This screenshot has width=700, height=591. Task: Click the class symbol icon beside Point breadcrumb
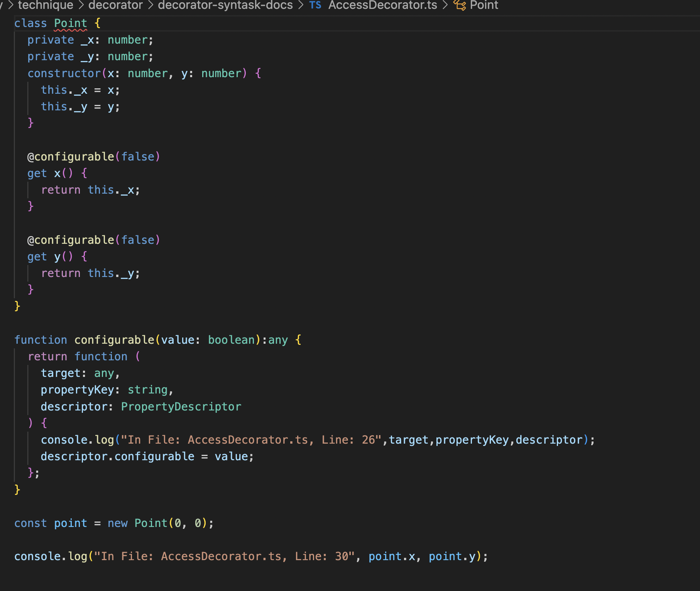point(460,5)
